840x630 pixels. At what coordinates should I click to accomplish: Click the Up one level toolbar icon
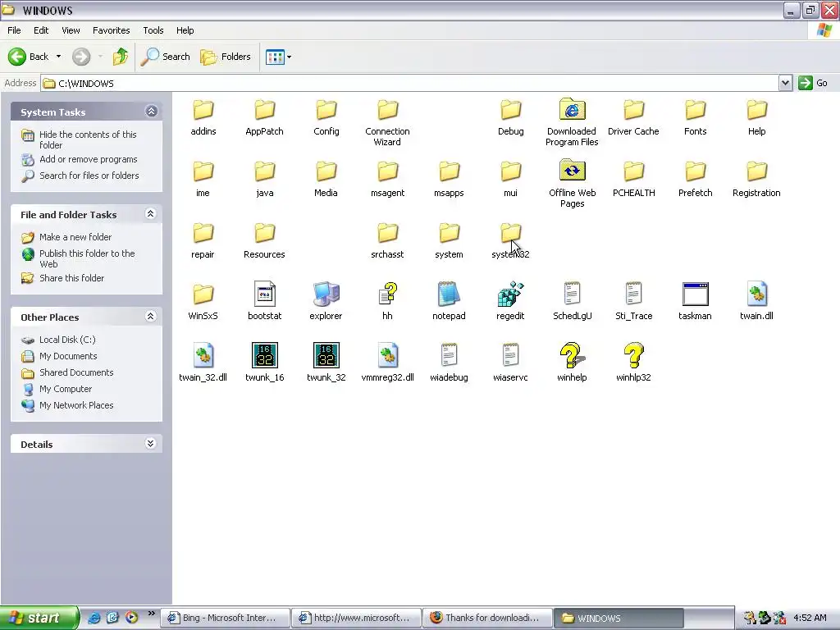click(121, 57)
